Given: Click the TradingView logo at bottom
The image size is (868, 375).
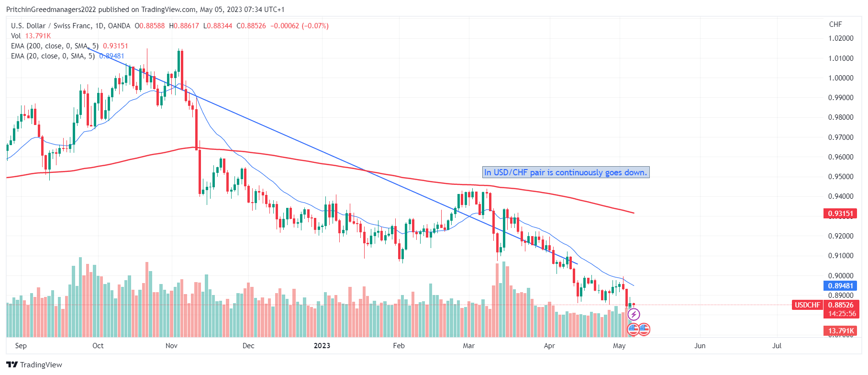Looking at the screenshot, I should (x=34, y=364).
